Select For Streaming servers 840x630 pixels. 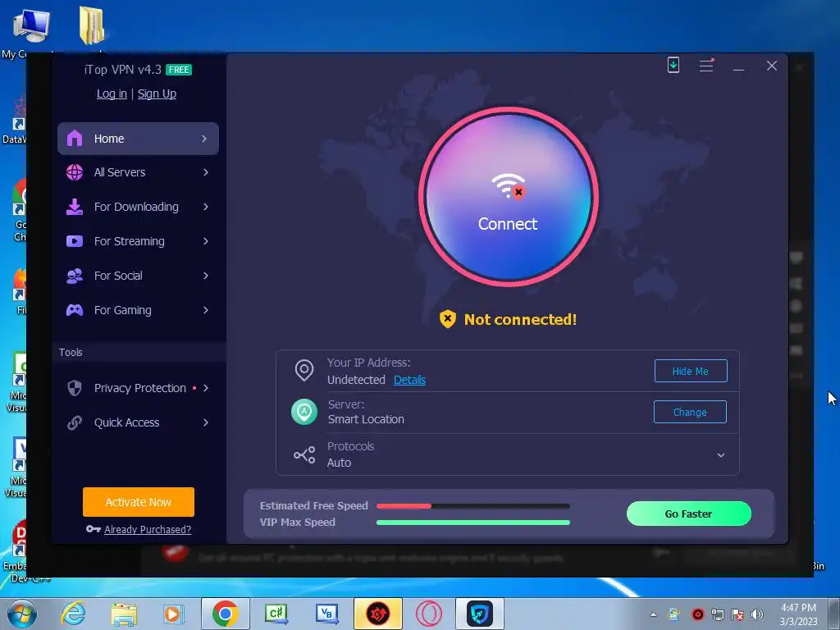pyautogui.click(x=138, y=241)
